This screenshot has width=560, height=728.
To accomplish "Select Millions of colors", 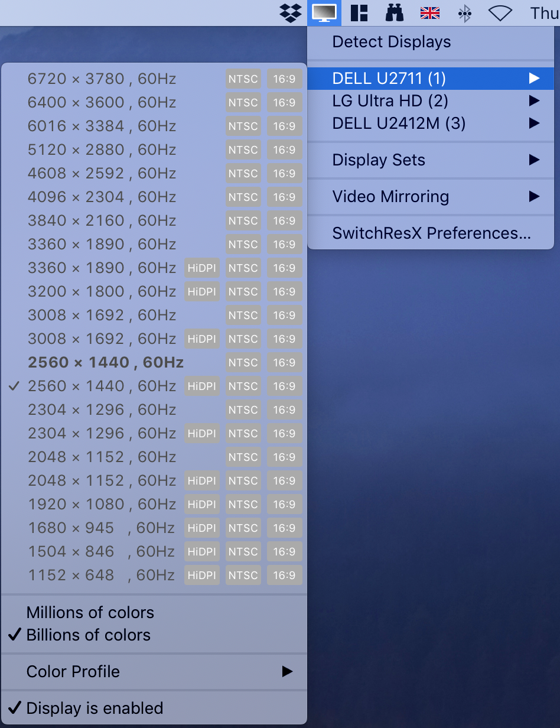I will pos(154,613).
